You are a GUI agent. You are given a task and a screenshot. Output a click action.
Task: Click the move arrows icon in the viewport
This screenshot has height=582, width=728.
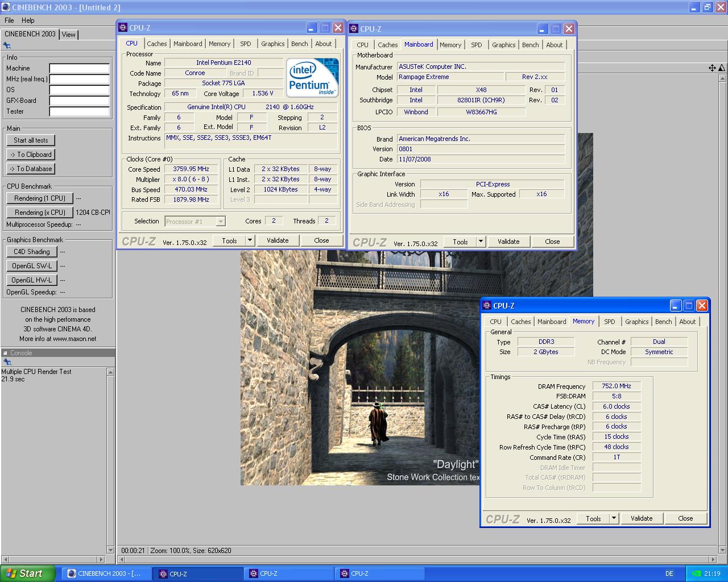tap(712, 68)
